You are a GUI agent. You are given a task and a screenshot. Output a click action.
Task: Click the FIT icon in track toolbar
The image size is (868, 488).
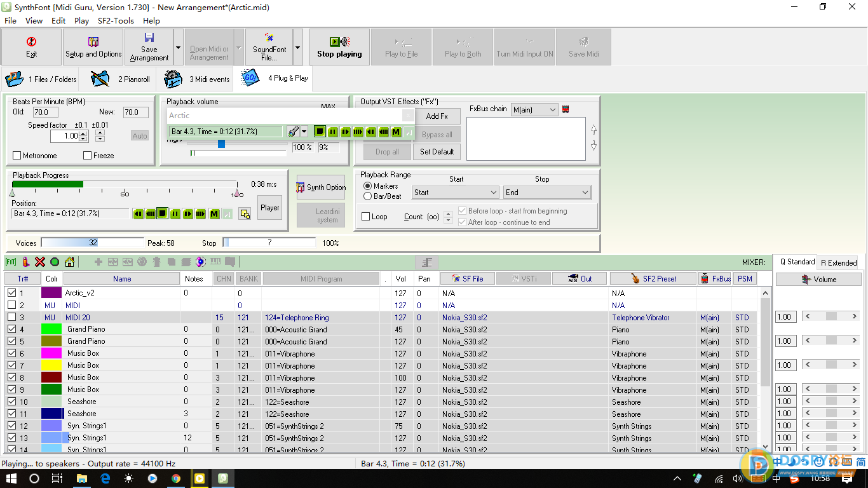point(11,262)
